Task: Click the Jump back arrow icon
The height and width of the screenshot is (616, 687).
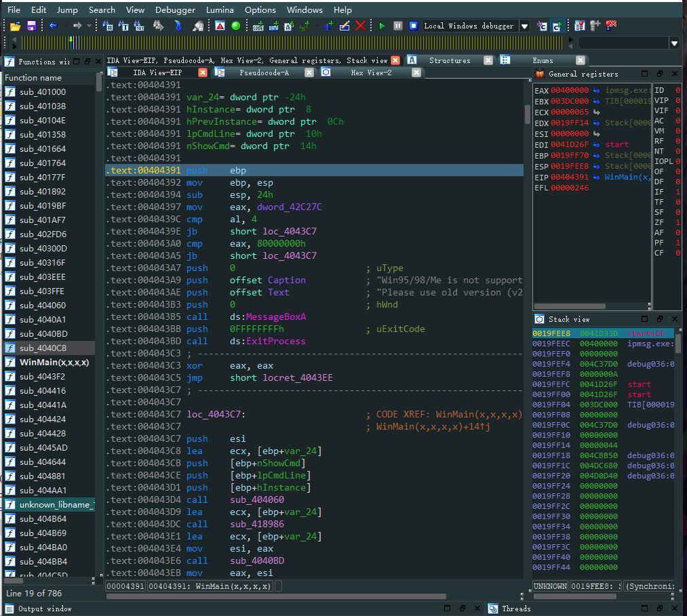Action: pos(53,26)
